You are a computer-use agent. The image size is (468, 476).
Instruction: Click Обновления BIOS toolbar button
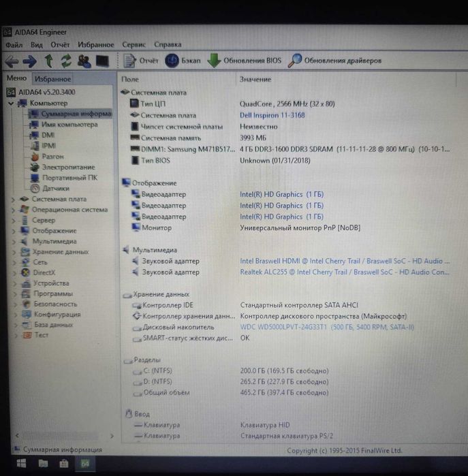[245, 61]
